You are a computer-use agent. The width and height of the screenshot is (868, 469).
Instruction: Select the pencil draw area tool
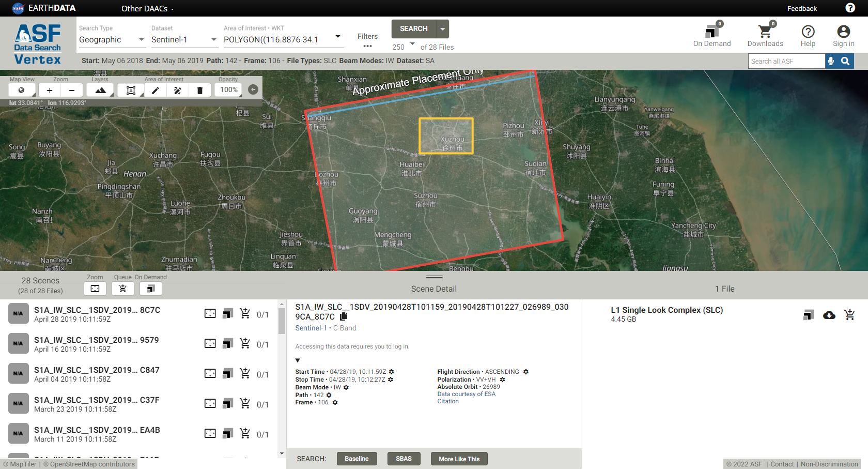pos(155,90)
